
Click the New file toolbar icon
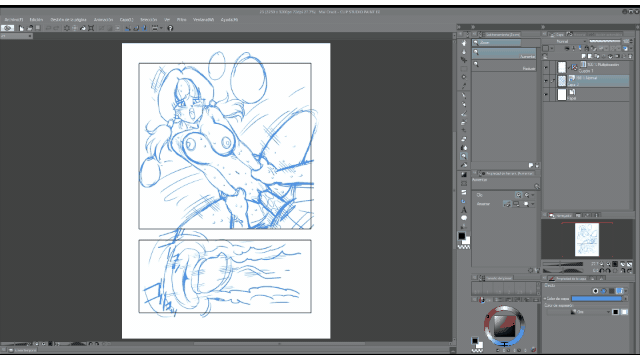coord(21,28)
